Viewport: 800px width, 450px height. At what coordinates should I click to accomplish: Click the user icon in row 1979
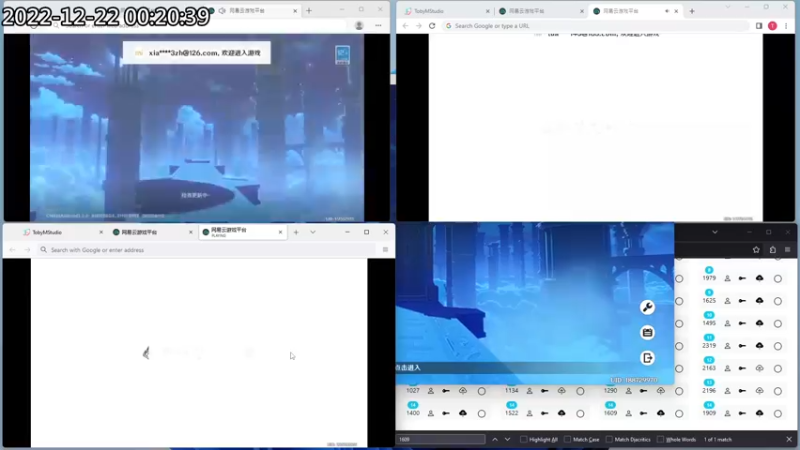point(728,279)
